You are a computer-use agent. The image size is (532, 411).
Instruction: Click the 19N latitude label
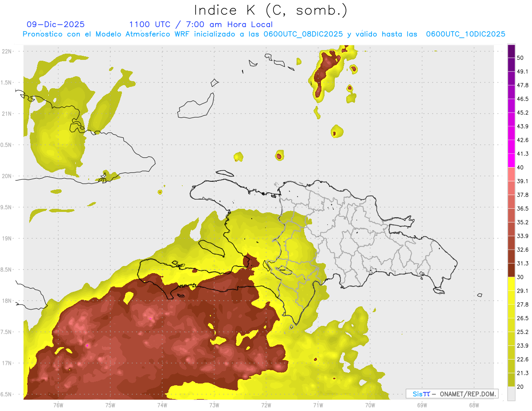click(7, 239)
